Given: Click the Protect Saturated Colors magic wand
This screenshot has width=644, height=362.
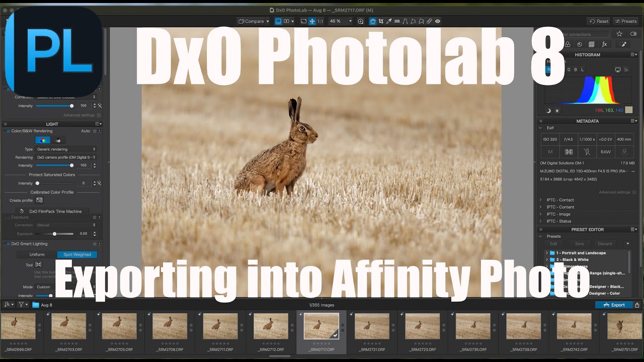Looking at the screenshot, I should [x=99, y=183].
